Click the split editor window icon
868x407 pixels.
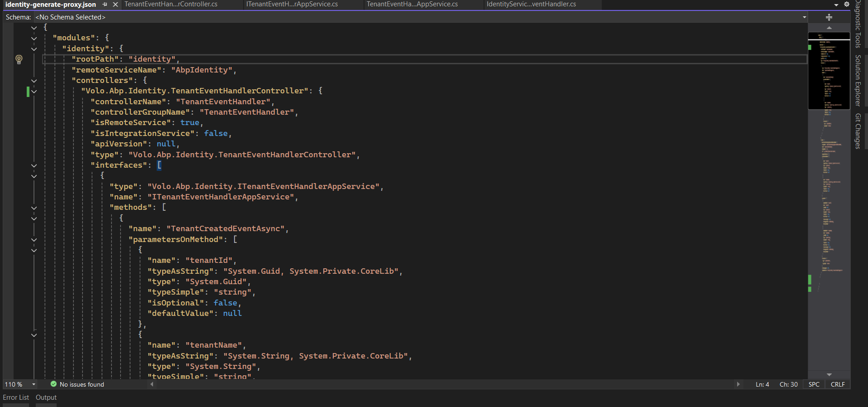[x=829, y=17]
